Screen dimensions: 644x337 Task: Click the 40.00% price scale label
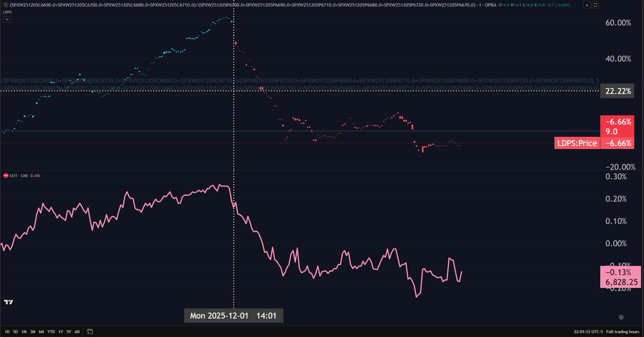(x=618, y=58)
